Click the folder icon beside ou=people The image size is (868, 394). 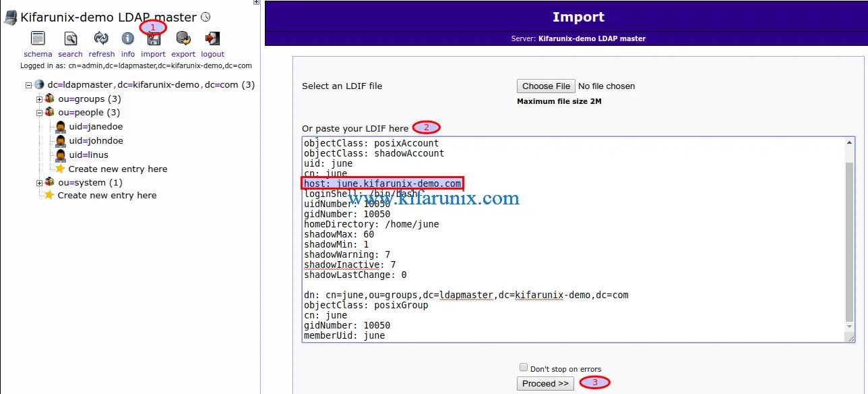coord(49,112)
